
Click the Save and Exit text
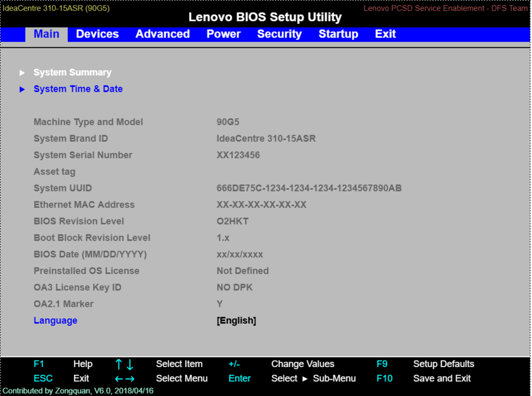coord(442,378)
